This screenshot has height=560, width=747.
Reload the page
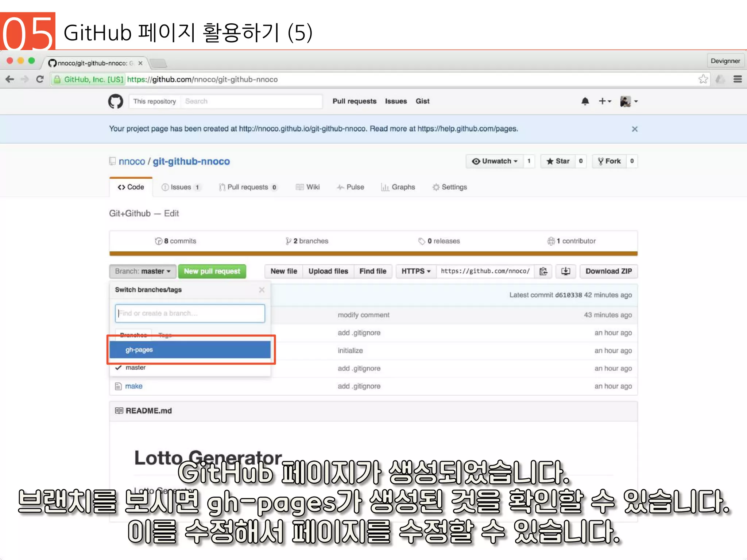pos(40,79)
